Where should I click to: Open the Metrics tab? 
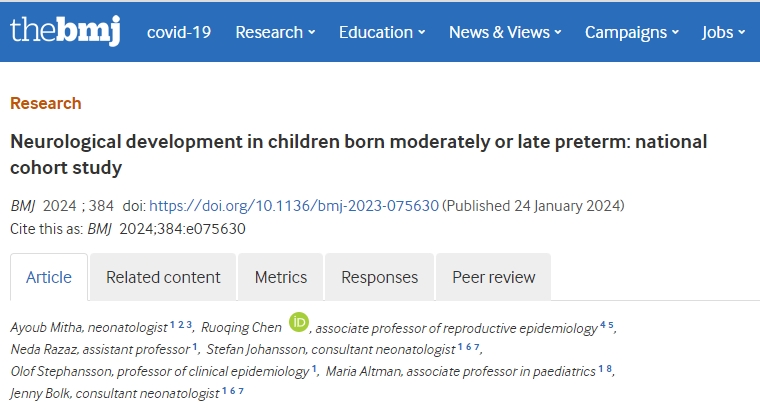281,277
